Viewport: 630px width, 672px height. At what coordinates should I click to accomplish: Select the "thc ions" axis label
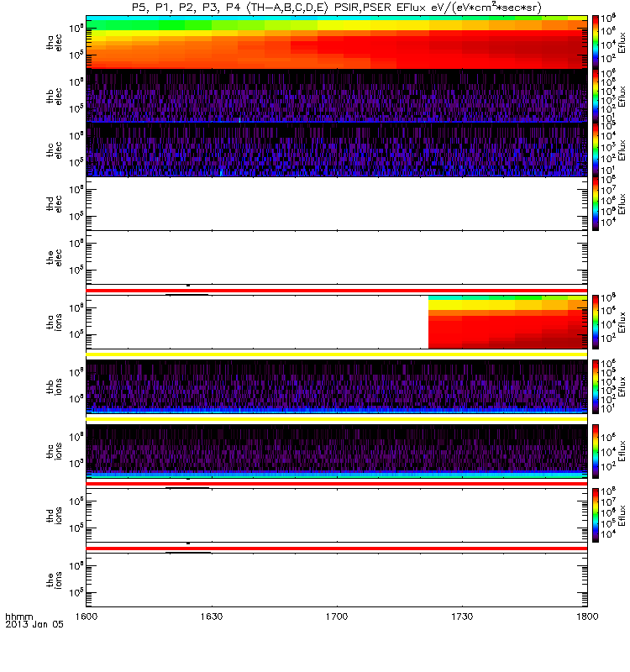point(54,451)
